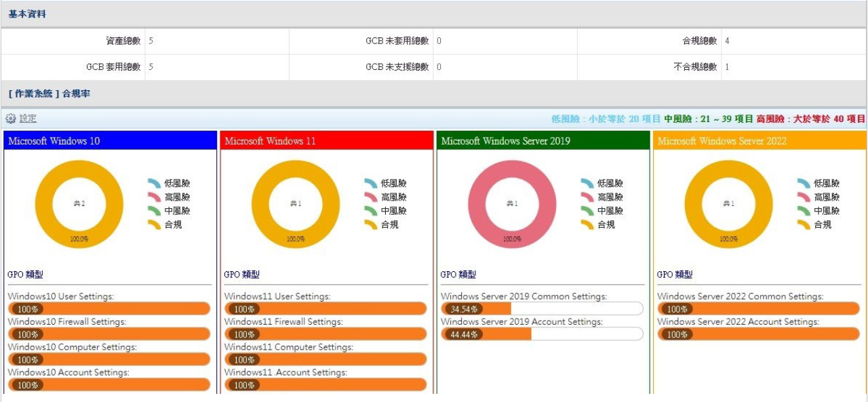
Task: Open the 設定 link
Action: click(28, 119)
